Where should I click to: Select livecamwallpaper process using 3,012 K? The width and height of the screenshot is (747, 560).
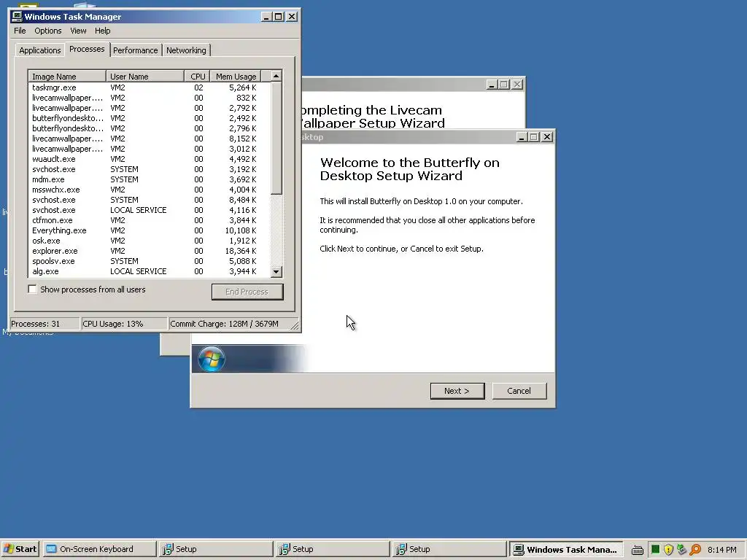(149, 149)
